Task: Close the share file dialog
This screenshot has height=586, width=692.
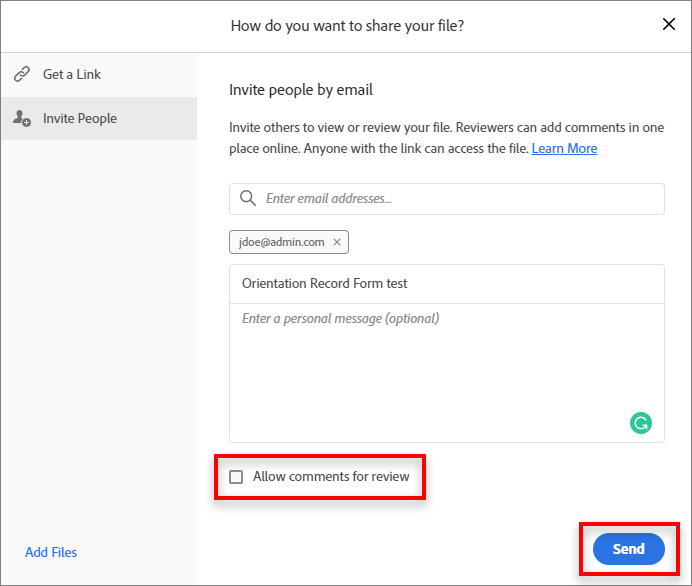Action: click(669, 25)
